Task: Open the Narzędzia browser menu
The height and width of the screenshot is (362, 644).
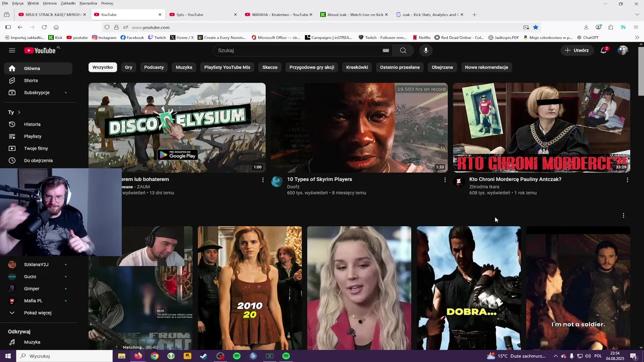Action: [x=89, y=3]
